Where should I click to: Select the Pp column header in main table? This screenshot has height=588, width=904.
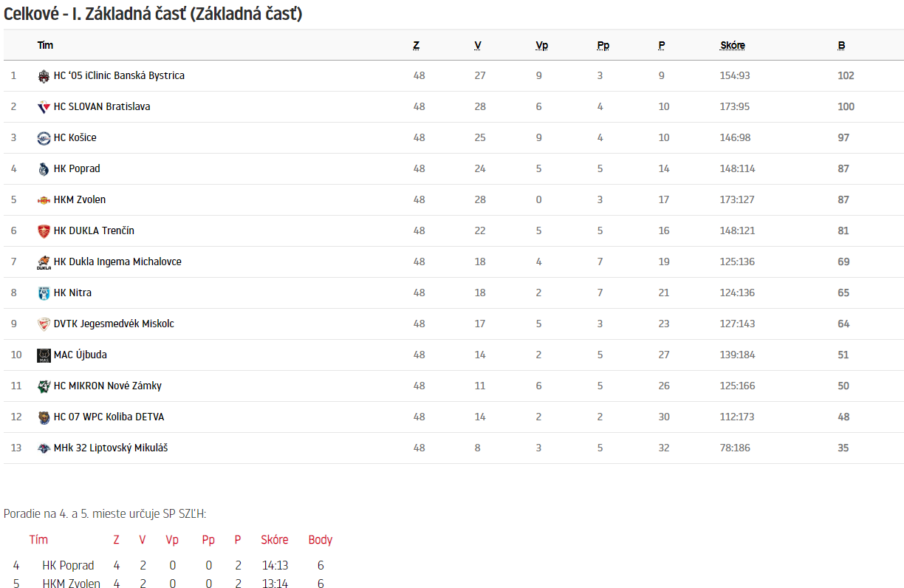coord(603,46)
